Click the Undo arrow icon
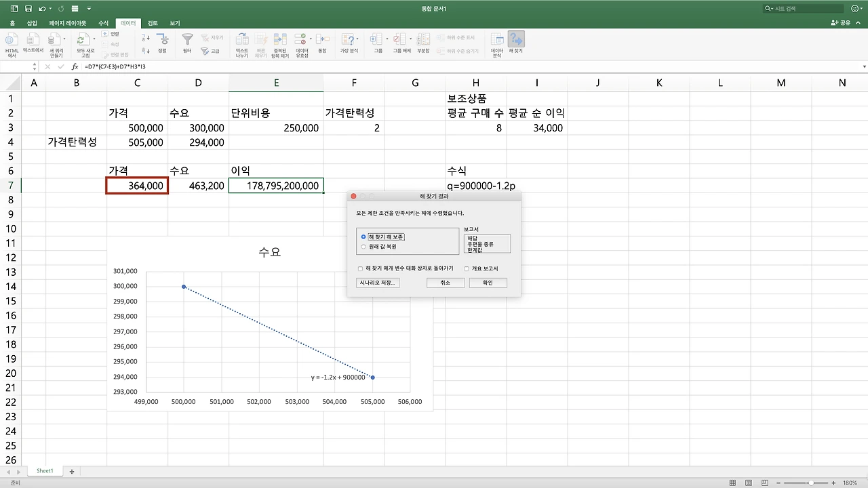The width and height of the screenshot is (868, 488). [x=42, y=9]
